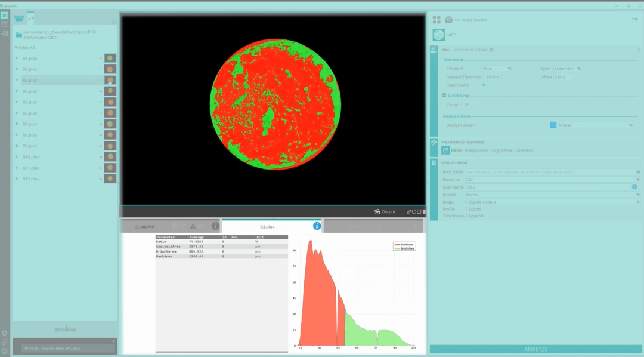Click the Ratio average value 74.6353

click(196, 241)
